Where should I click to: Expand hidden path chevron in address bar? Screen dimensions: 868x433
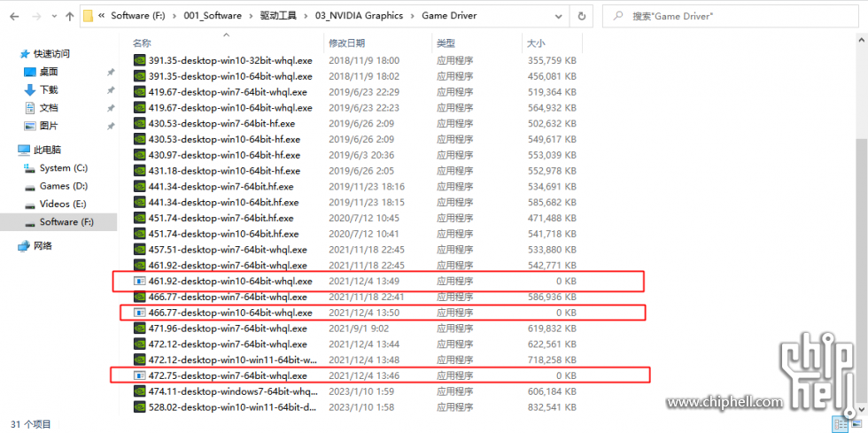tap(101, 16)
